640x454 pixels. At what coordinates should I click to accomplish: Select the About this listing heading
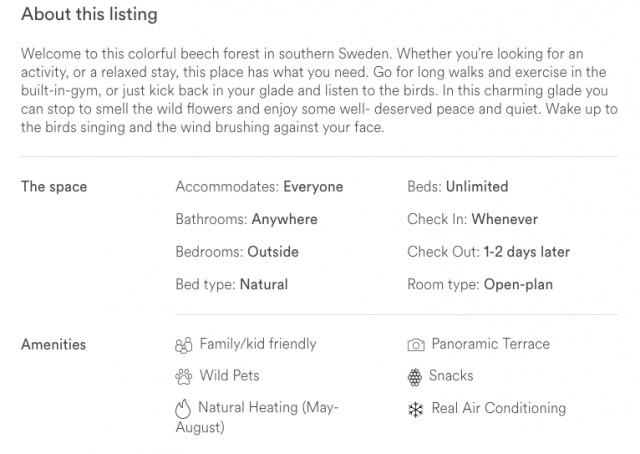[89, 14]
